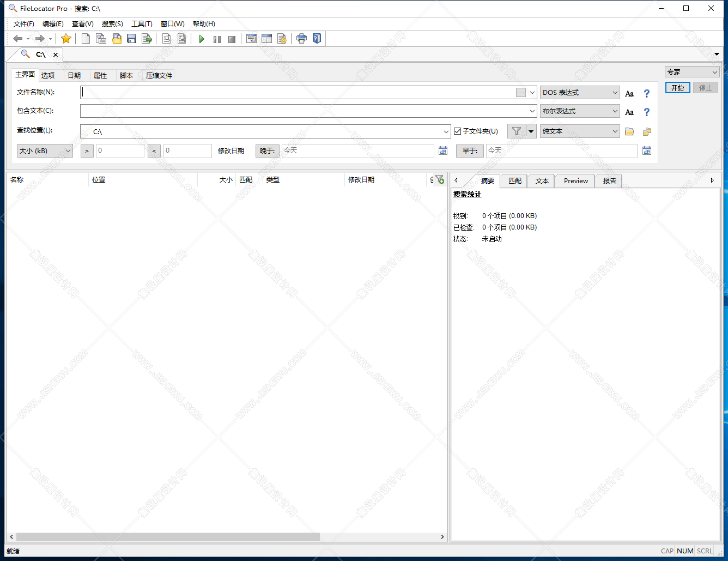Switch to the 压缩文件 tab
728x561 pixels.
[x=159, y=76]
